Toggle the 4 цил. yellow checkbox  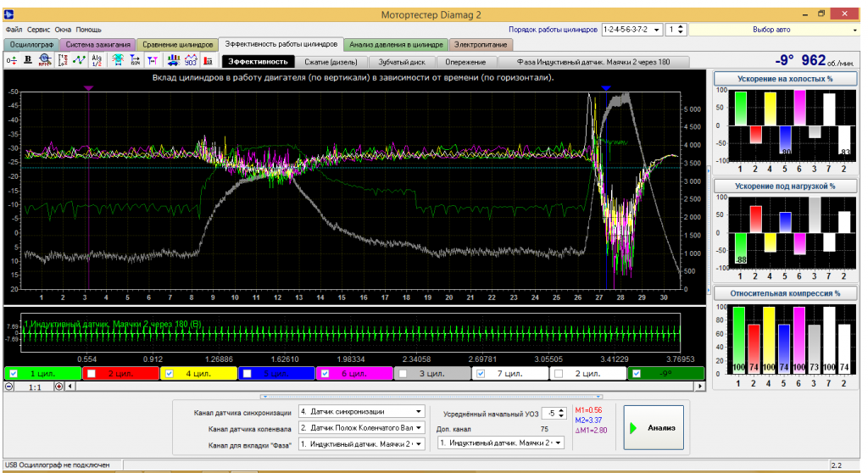(x=170, y=374)
